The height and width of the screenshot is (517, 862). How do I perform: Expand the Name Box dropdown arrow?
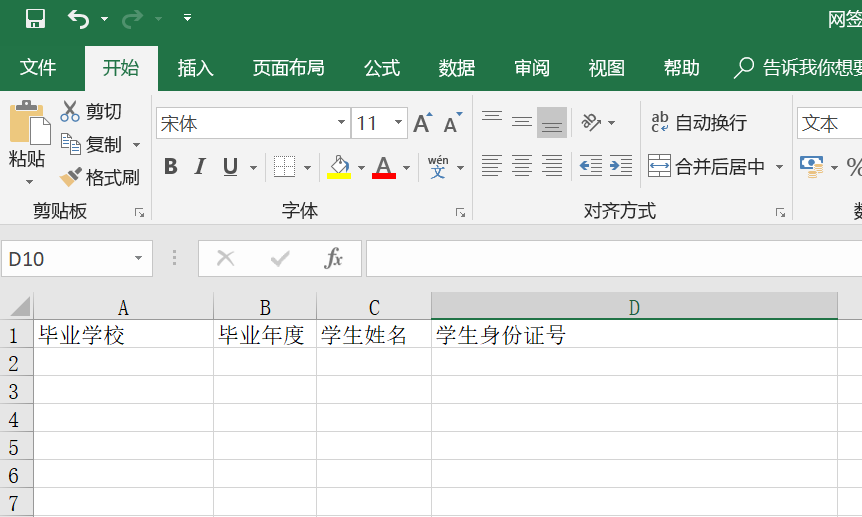click(x=138, y=259)
